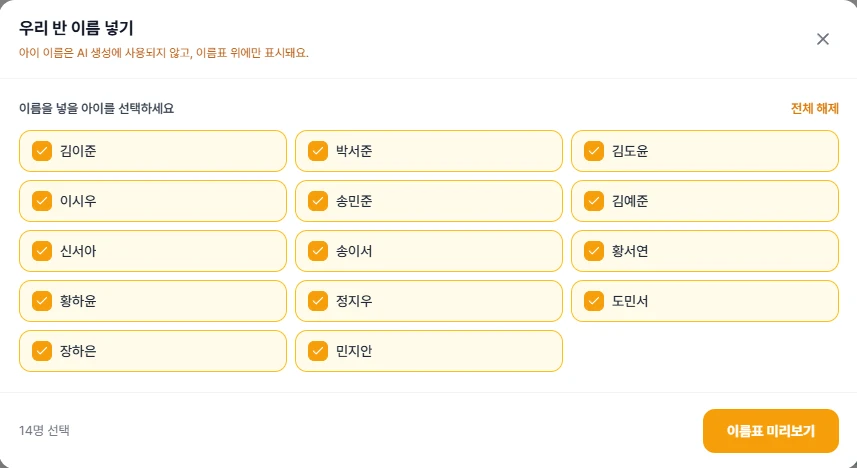Close the 우리 반 이름 넣기 dialog
Image resolution: width=857 pixels, height=468 pixels.
coord(823,39)
